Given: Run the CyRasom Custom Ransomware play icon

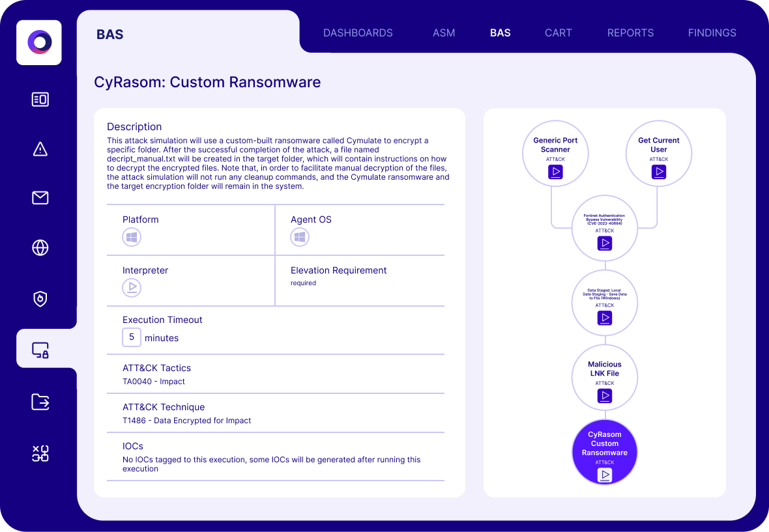Looking at the screenshot, I should click(605, 475).
